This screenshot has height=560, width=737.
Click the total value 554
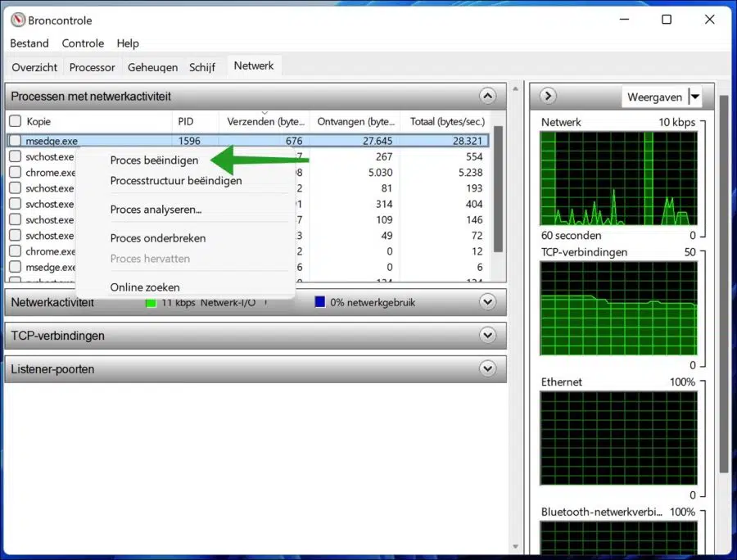click(474, 156)
